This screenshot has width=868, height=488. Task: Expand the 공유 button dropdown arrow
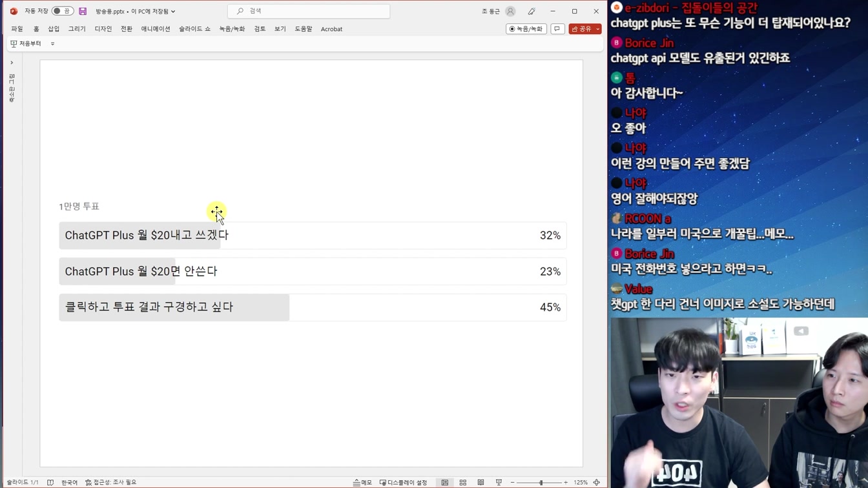click(x=598, y=29)
